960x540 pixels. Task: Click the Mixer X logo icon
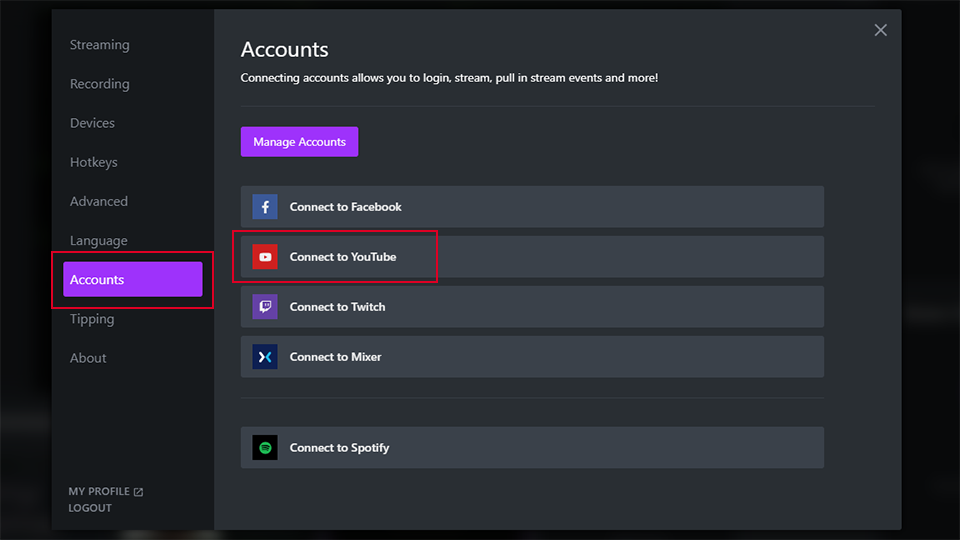coord(264,357)
